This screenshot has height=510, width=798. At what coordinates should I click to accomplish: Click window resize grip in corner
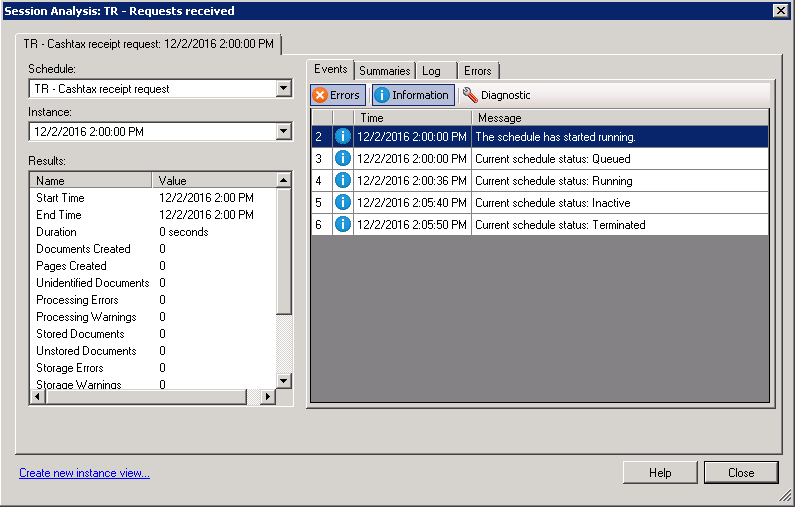point(786,495)
